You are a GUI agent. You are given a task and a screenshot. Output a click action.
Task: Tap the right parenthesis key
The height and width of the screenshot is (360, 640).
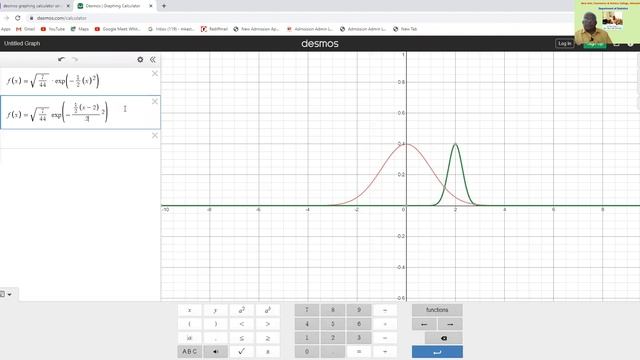tap(216, 324)
